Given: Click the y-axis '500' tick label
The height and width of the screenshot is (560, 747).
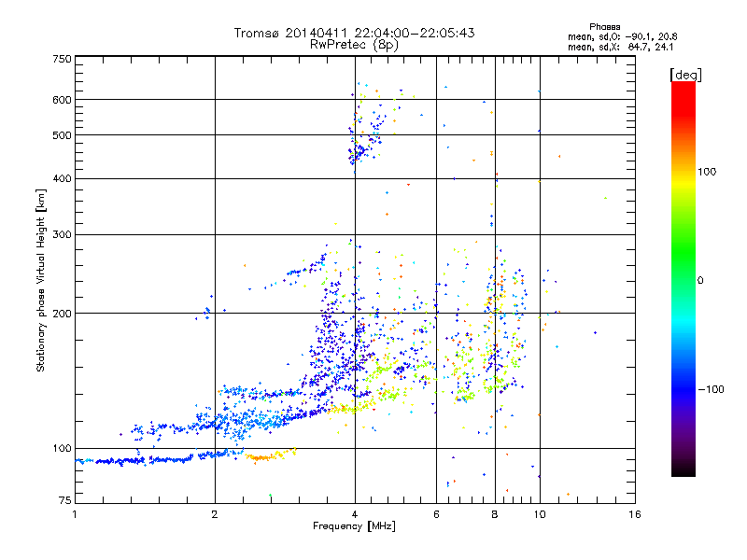Looking at the screenshot, I should click(63, 135).
